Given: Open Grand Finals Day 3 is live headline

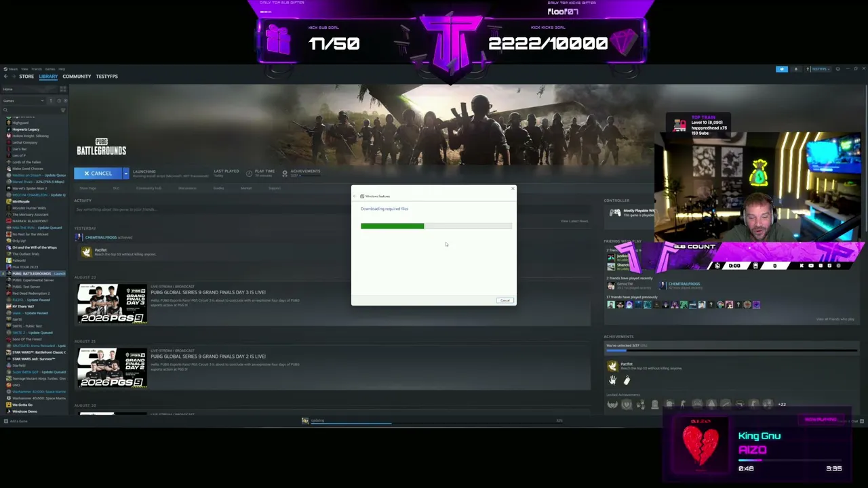Looking at the screenshot, I should pos(208,292).
